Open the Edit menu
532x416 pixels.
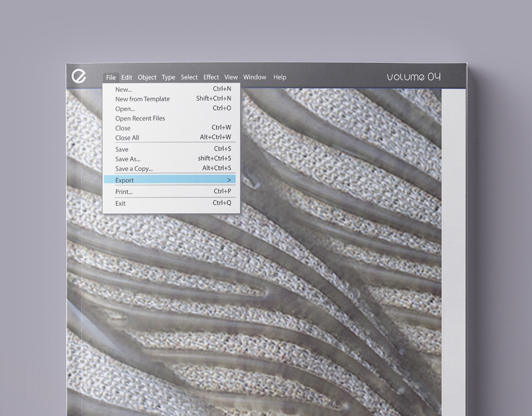click(127, 77)
